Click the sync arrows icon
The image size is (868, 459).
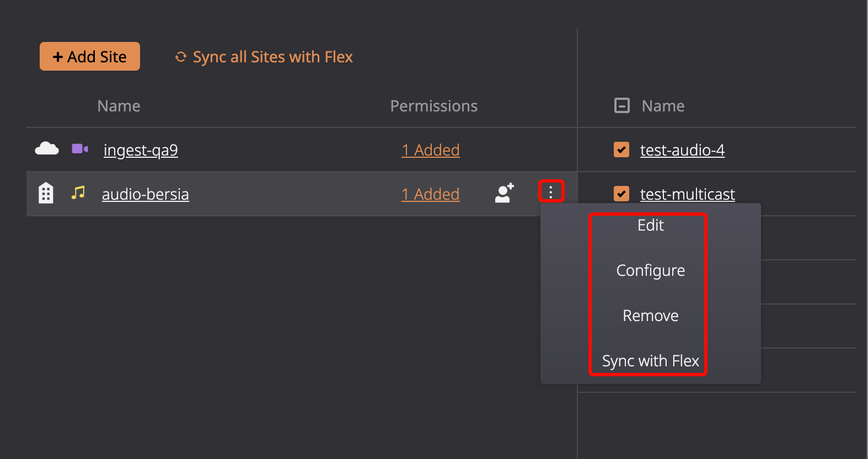pyautogui.click(x=181, y=57)
